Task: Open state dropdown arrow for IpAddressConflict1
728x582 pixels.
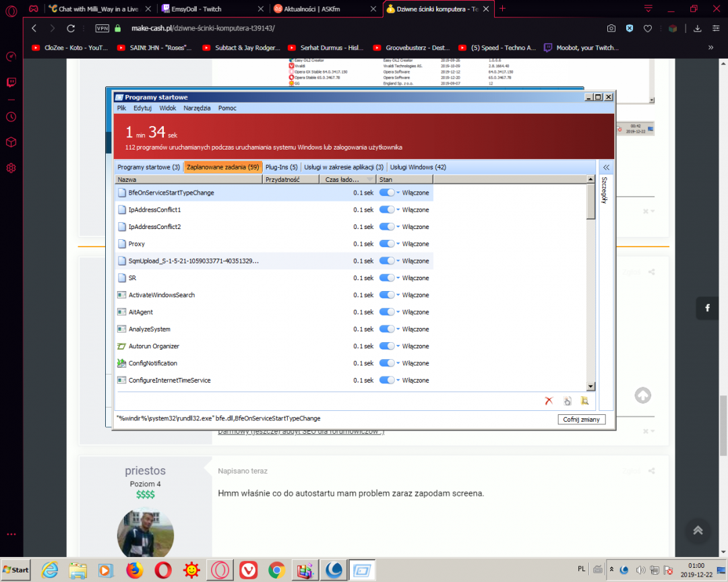Action: tap(398, 210)
